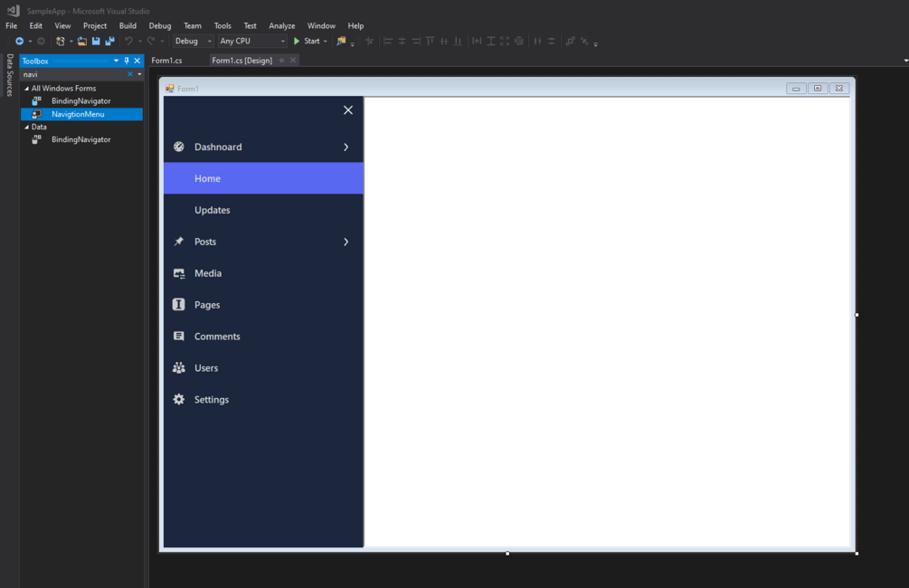
Task: Open the Edit menu
Action: [36, 25]
